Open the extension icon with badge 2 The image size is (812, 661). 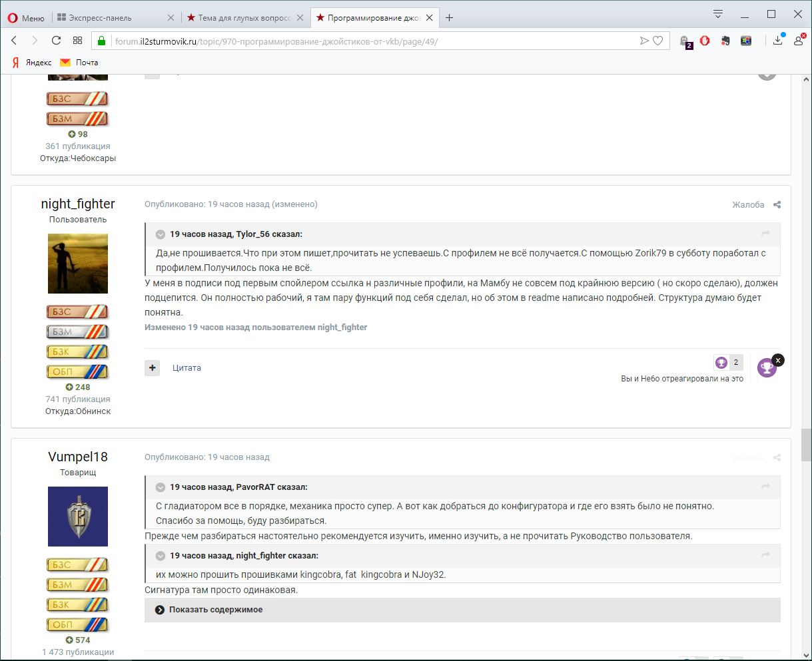[685, 41]
